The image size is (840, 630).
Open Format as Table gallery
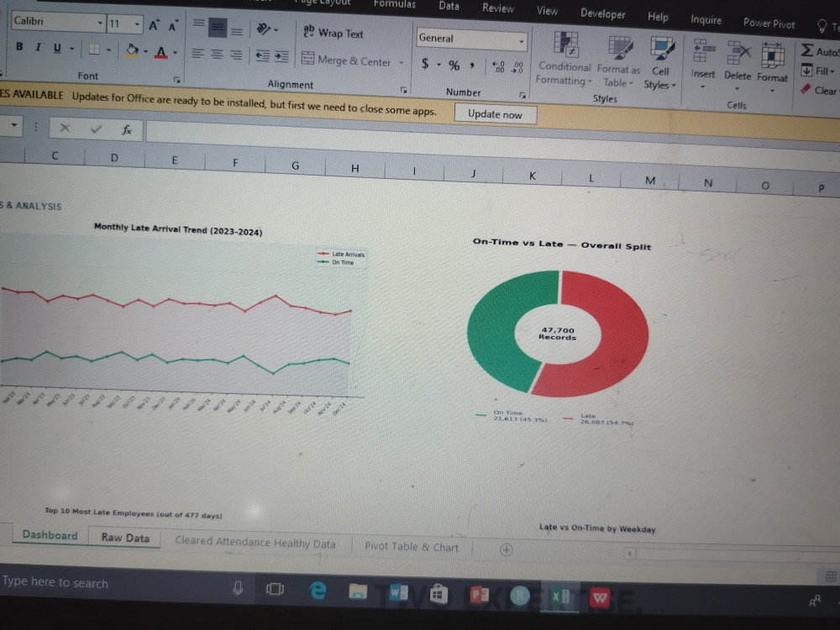coord(618,61)
